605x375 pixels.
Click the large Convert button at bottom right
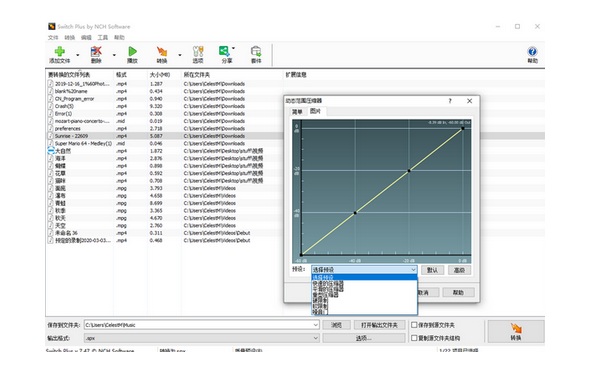click(x=516, y=331)
